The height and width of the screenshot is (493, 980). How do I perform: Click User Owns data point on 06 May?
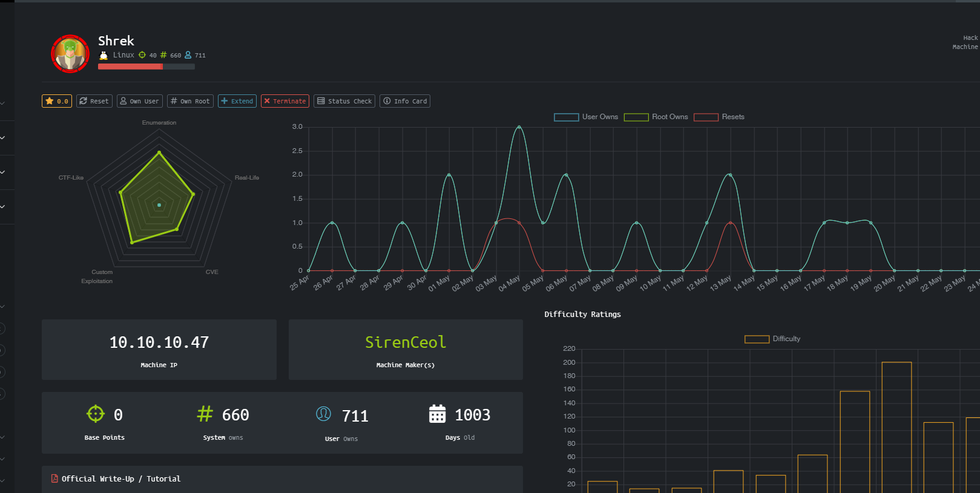(x=566, y=175)
